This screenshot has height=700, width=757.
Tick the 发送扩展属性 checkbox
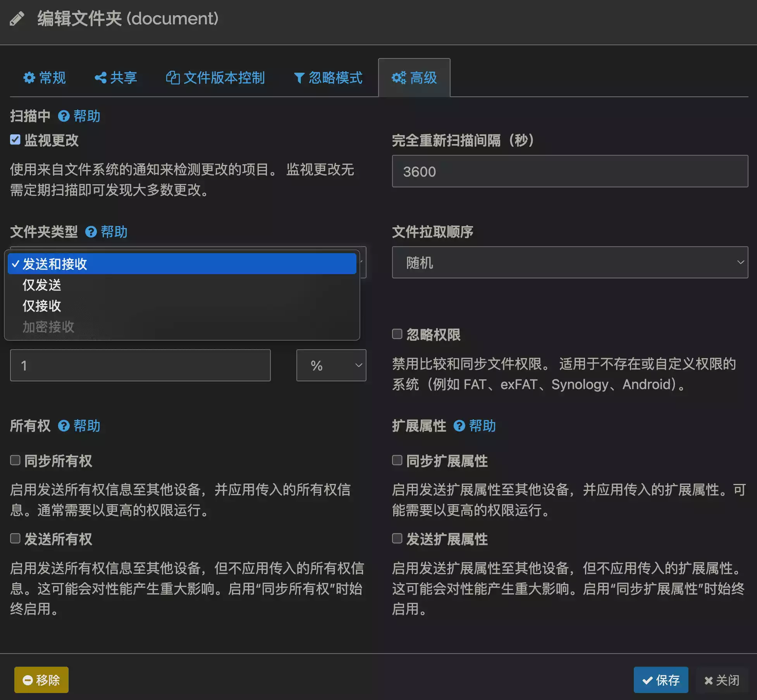(x=397, y=538)
